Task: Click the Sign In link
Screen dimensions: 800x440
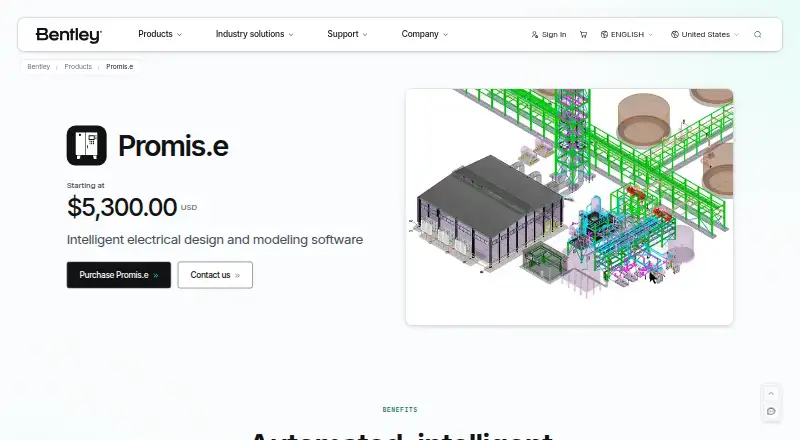Action: pyautogui.click(x=549, y=34)
